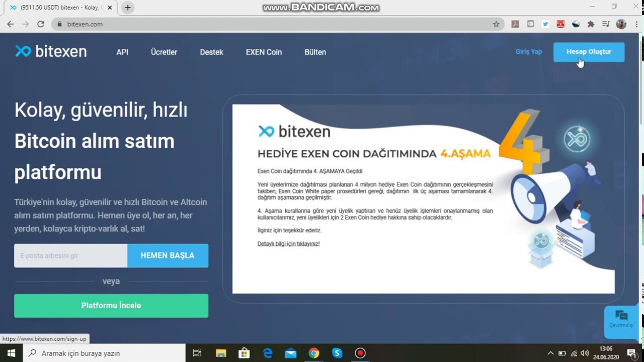Click the Hesap Oluştur button
Viewport: 644px width, 362px height.
(x=589, y=52)
